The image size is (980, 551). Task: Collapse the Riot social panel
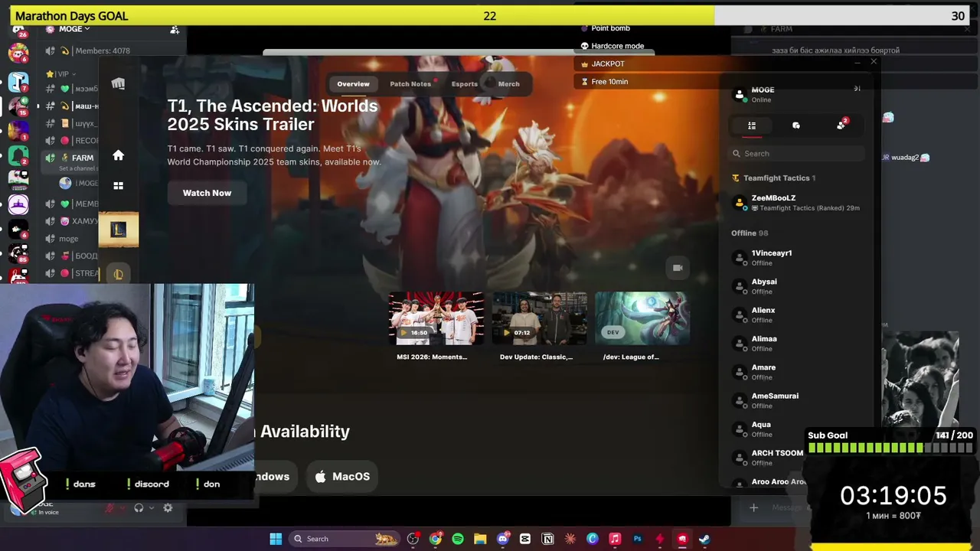point(857,89)
